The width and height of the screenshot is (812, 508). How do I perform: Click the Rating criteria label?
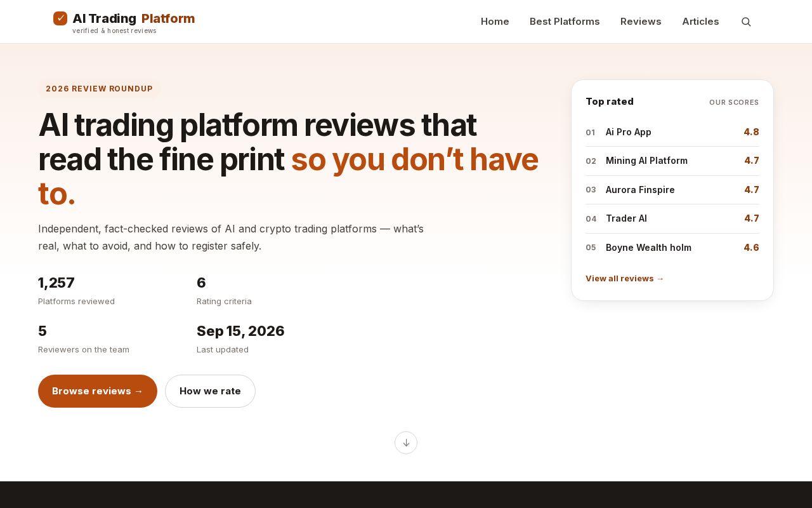point(224,302)
